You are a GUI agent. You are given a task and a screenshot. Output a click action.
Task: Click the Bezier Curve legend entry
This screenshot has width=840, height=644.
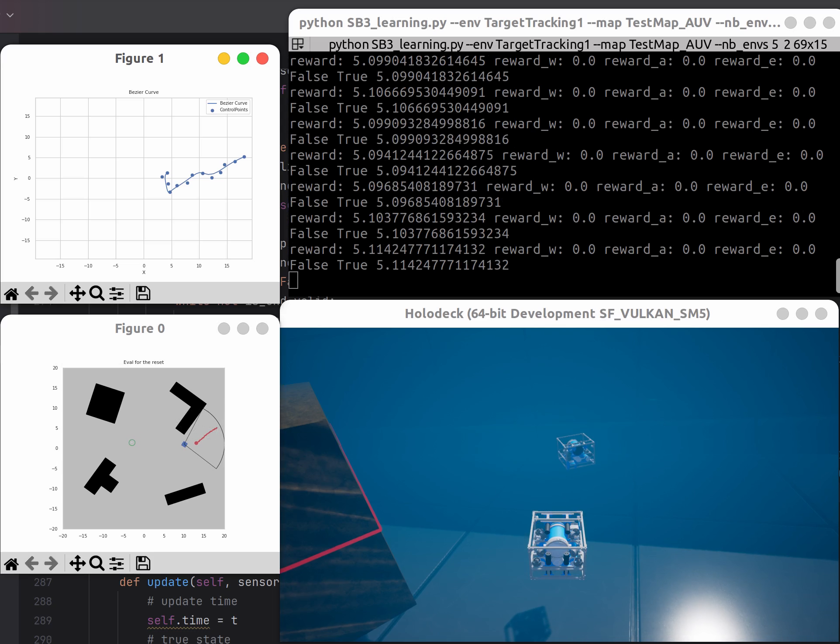click(x=227, y=103)
